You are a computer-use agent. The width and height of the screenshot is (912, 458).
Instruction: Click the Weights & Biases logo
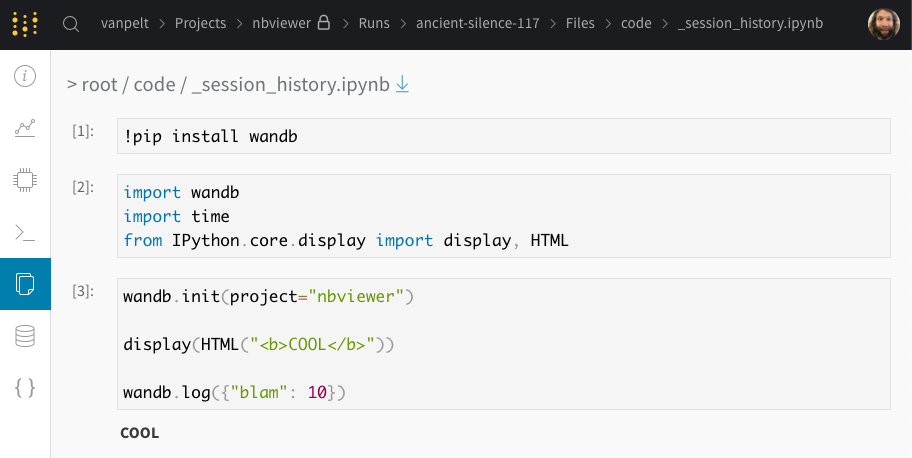(x=27, y=23)
